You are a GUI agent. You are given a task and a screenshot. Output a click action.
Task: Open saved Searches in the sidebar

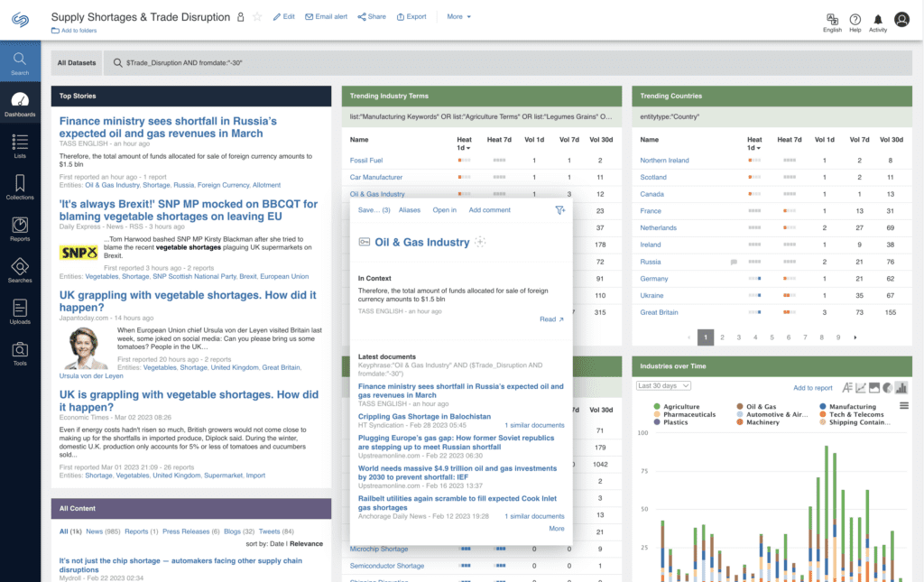(20, 270)
